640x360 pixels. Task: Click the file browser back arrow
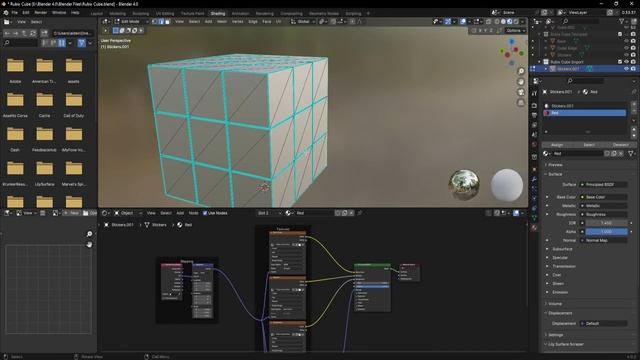pos(7,33)
